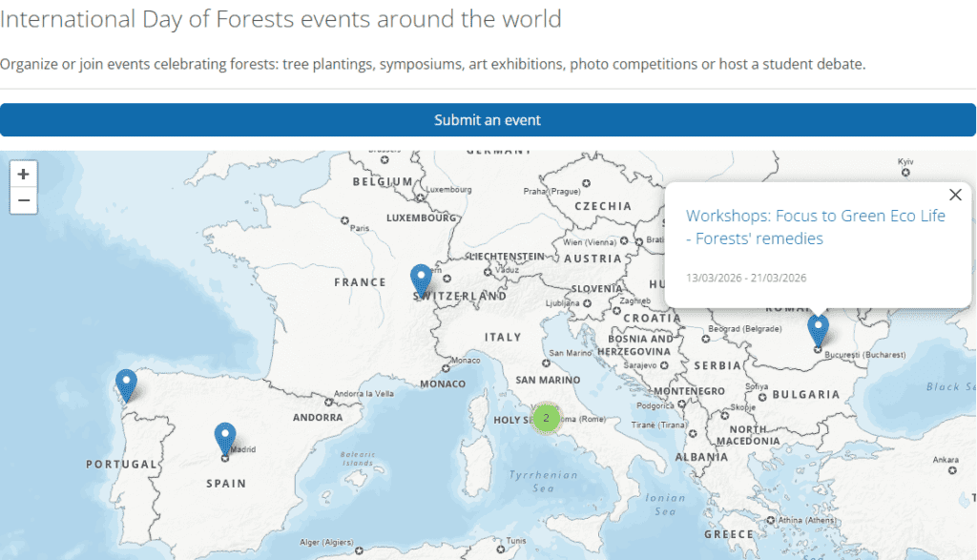The height and width of the screenshot is (560, 977).
Task: Click the Paris city marker
Action: tap(344, 220)
